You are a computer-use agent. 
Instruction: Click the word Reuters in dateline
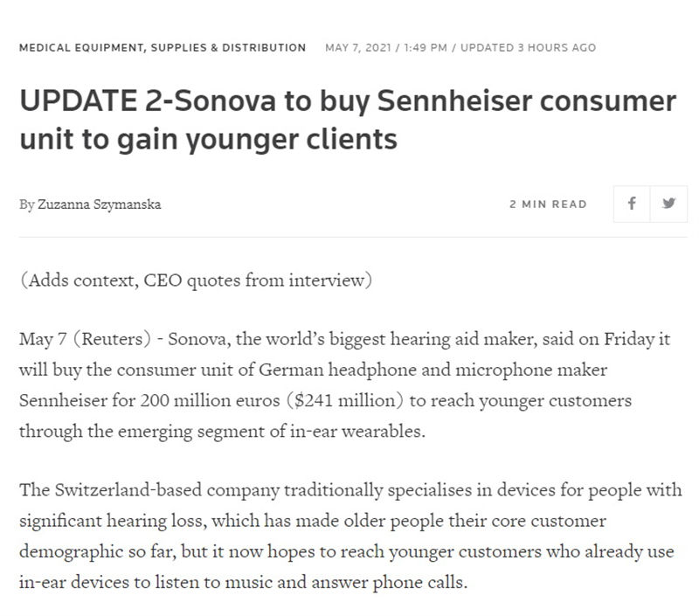pyautogui.click(x=112, y=339)
